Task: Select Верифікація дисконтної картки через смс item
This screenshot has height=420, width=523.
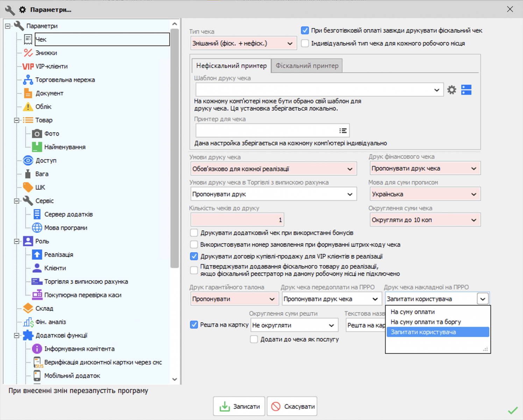Action: click(x=103, y=362)
